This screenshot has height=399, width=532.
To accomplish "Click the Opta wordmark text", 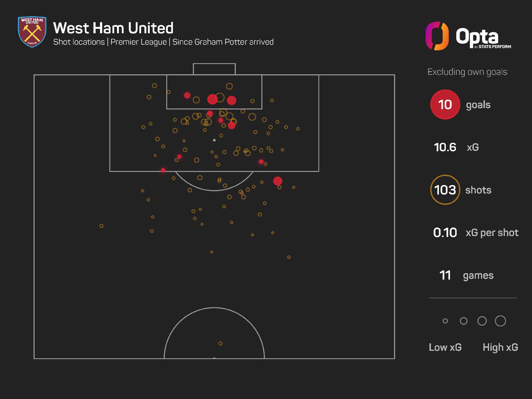I will click(477, 37).
